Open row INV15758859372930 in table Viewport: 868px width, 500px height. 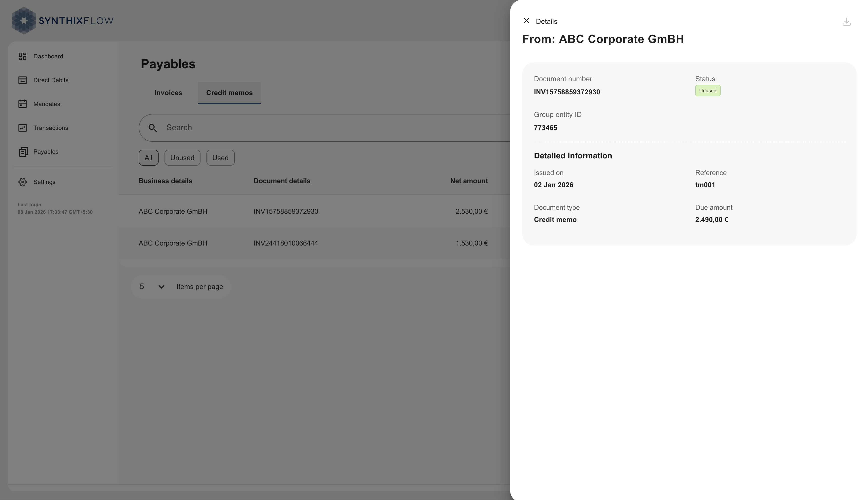coord(314,211)
